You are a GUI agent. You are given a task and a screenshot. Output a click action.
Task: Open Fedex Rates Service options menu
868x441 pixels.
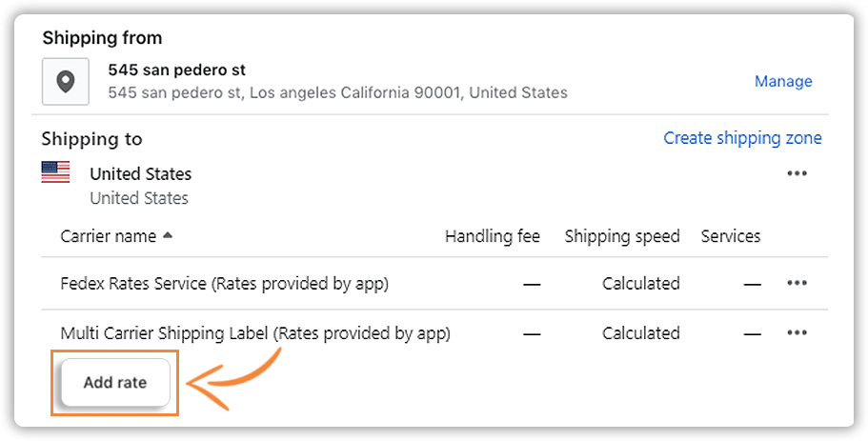coord(797,283)
